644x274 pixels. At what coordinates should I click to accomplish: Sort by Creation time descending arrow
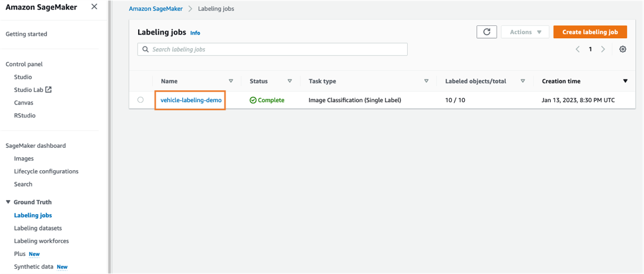pyautogui.click(x=625, y=81)
